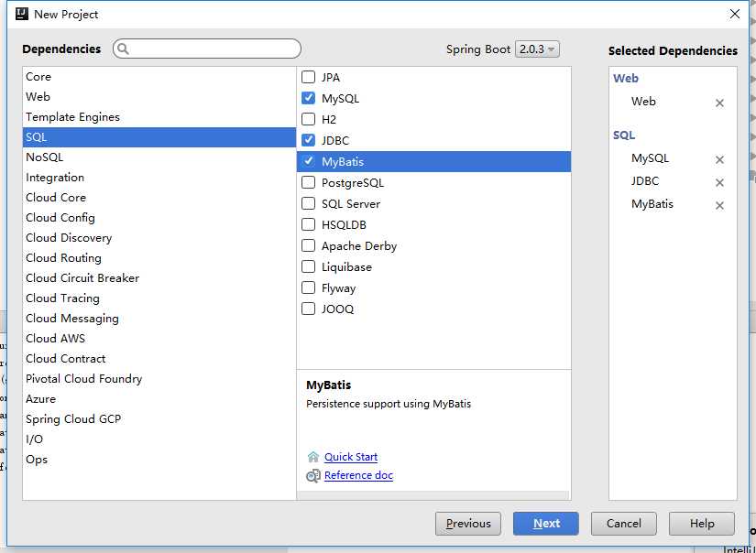
Task: Select Cloud Core category
Action: click(x=159, y=198)
